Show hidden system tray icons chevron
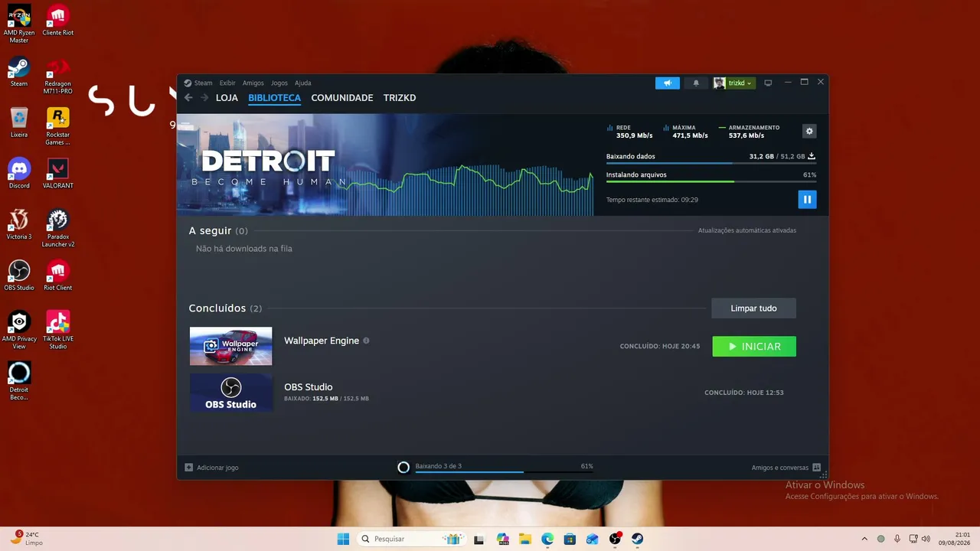 tap(864, 539)
